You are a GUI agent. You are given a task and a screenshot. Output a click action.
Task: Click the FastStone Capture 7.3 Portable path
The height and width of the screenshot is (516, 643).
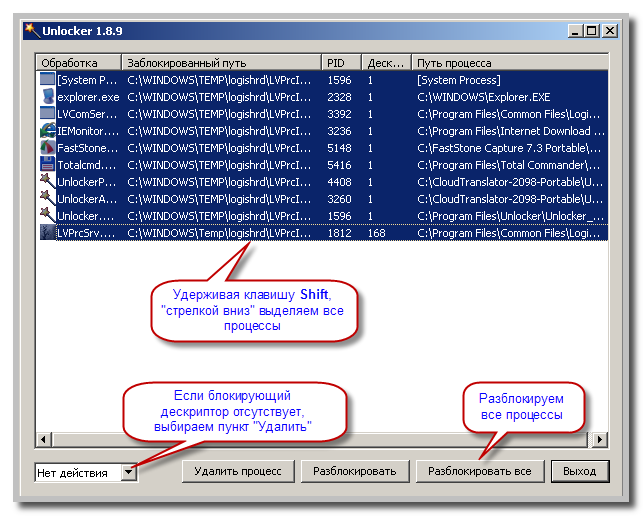[509, 148]
